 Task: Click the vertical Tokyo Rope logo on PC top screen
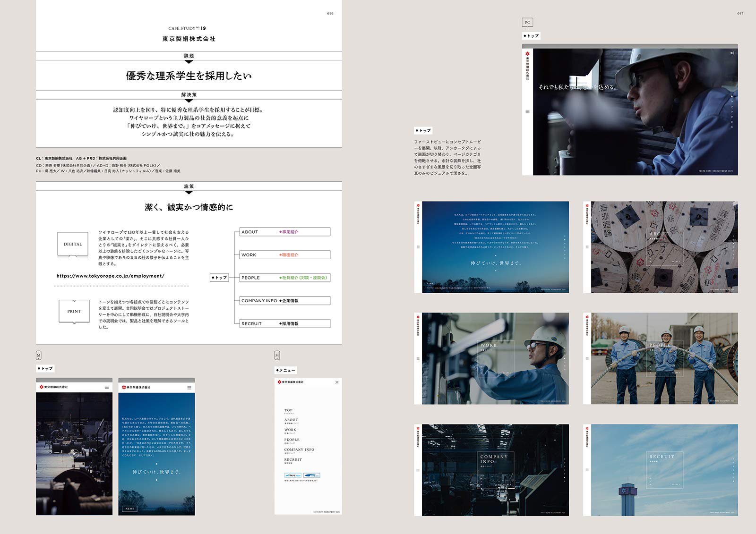(527, 66)
